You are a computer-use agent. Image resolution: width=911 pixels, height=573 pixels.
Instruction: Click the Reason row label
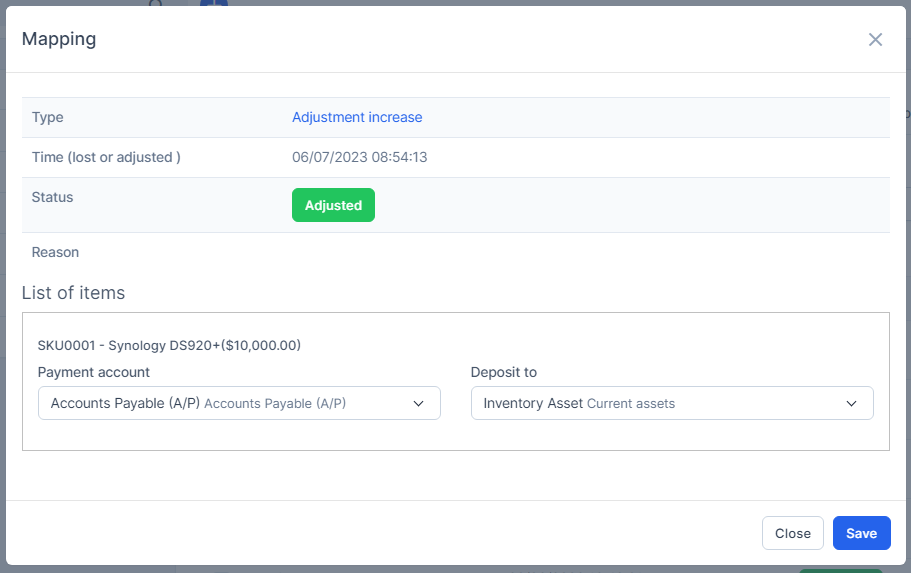pos(55,252)
